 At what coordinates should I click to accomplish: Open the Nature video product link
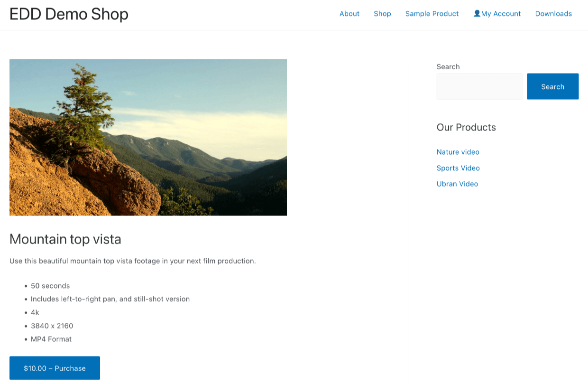tap(458, 152)
